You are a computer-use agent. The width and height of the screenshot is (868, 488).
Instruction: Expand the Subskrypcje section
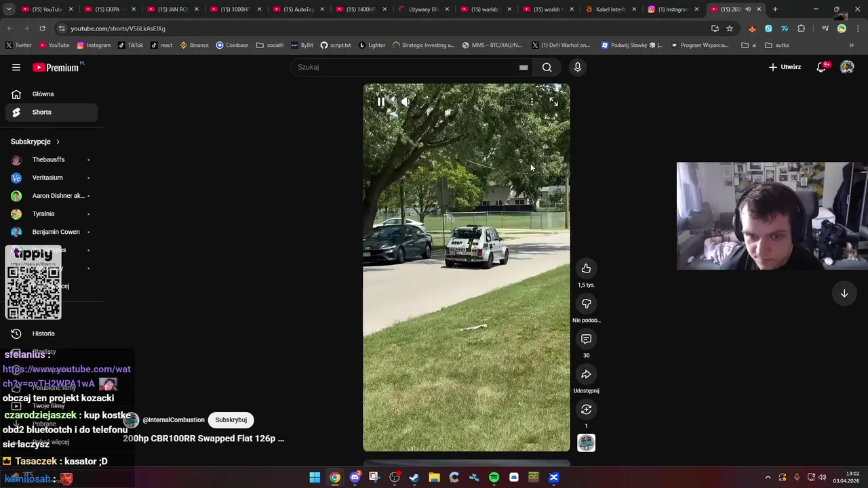tap(36, 142)
